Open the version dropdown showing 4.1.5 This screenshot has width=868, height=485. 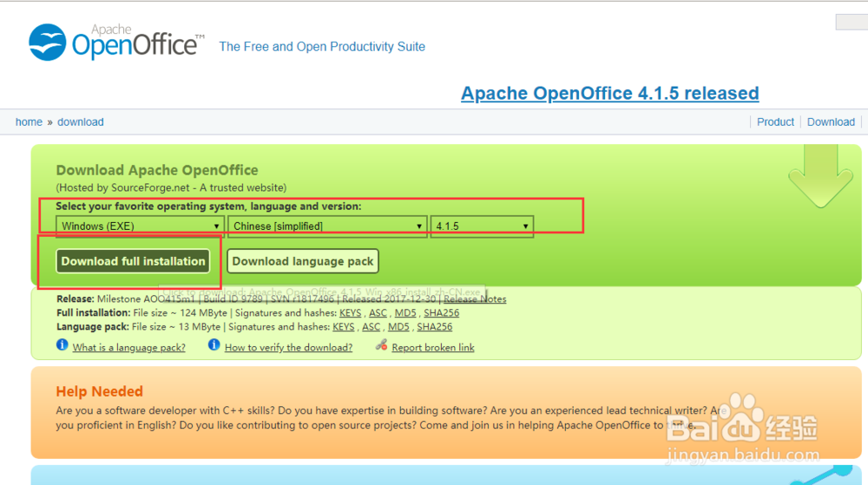click(x=482, y=226)
